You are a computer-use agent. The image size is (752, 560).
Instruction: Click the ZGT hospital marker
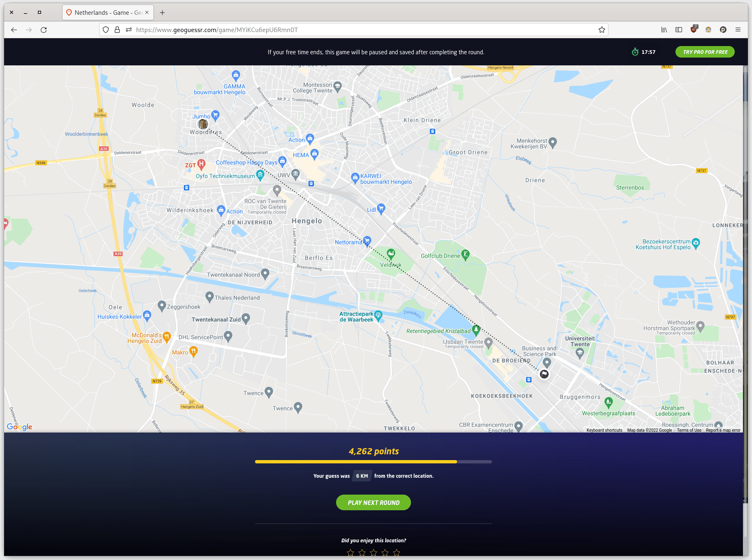click(x=201, y=164)
